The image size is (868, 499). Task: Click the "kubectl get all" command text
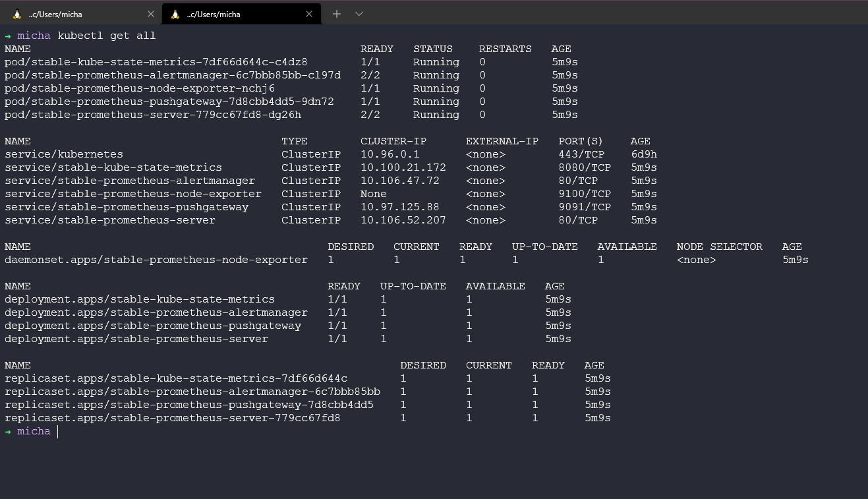[x=106, y=36]
